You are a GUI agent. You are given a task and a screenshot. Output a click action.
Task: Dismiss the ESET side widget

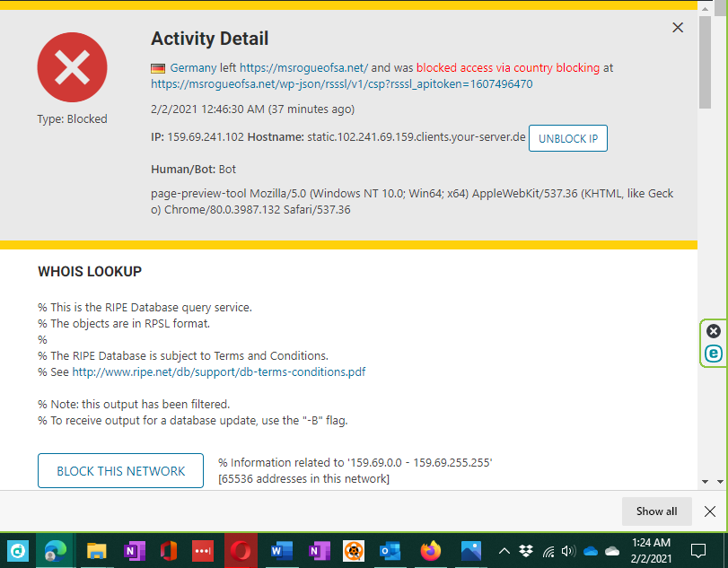(714, 331)
